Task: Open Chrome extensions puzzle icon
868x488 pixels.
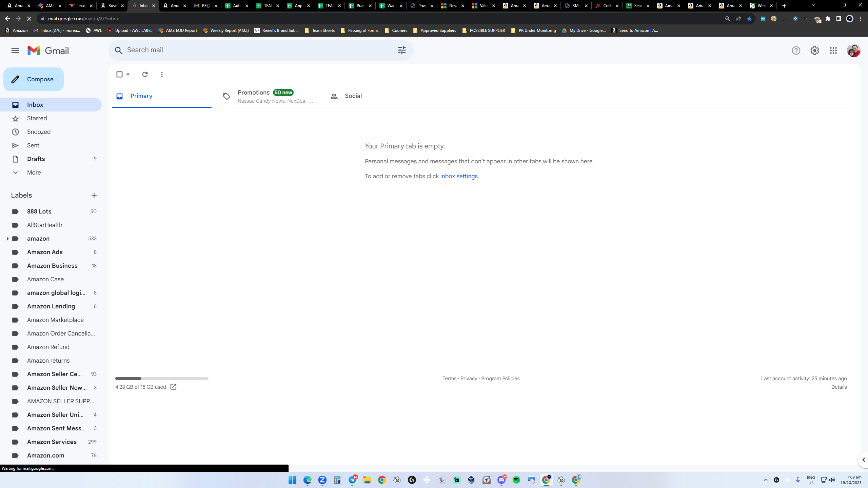Action: click(x=828, y=19)
